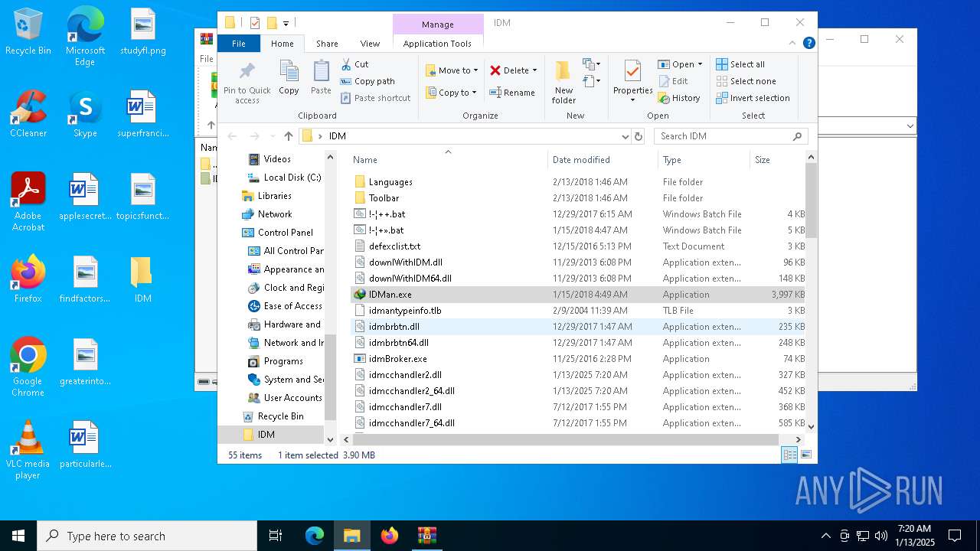
Task: Click the Search IDM box
Action: [x=731, y=136]
